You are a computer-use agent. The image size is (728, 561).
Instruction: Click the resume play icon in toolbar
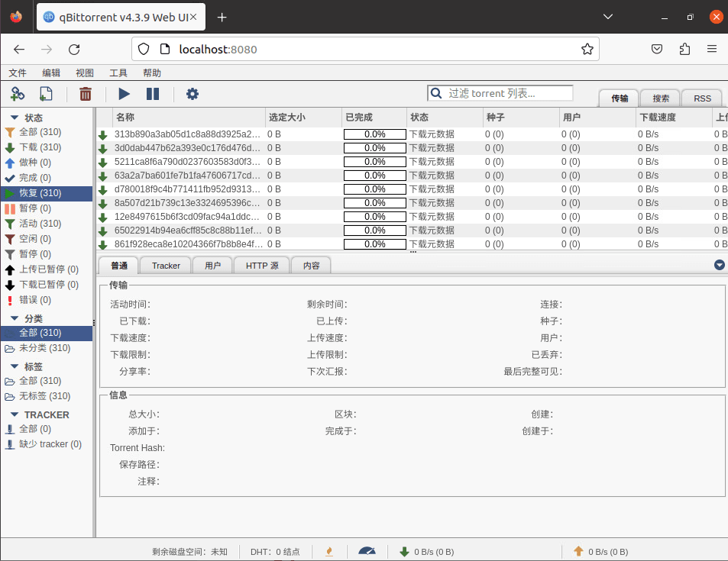tap(124, 94)
